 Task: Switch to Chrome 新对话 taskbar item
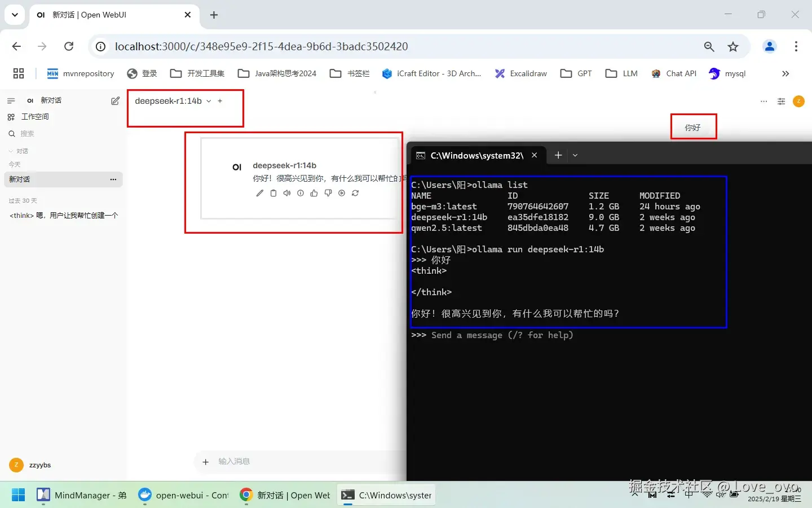(285, 495)
